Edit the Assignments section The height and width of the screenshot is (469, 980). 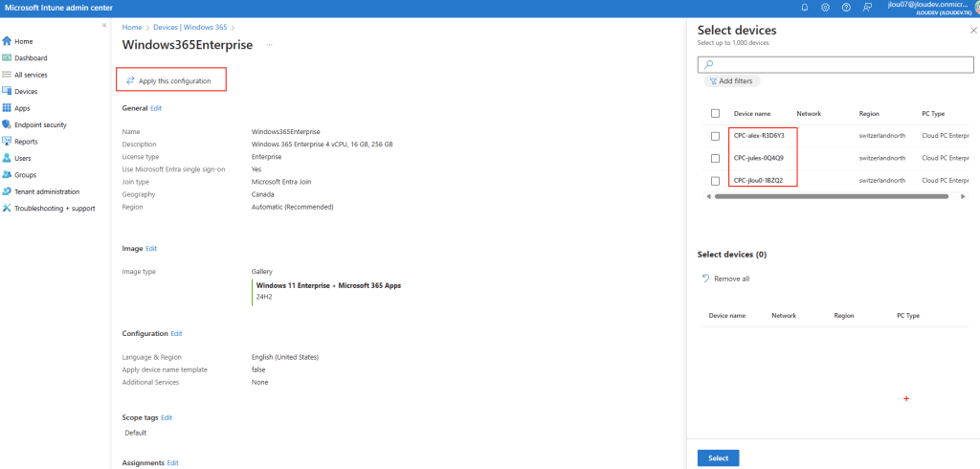coord(173,462)
